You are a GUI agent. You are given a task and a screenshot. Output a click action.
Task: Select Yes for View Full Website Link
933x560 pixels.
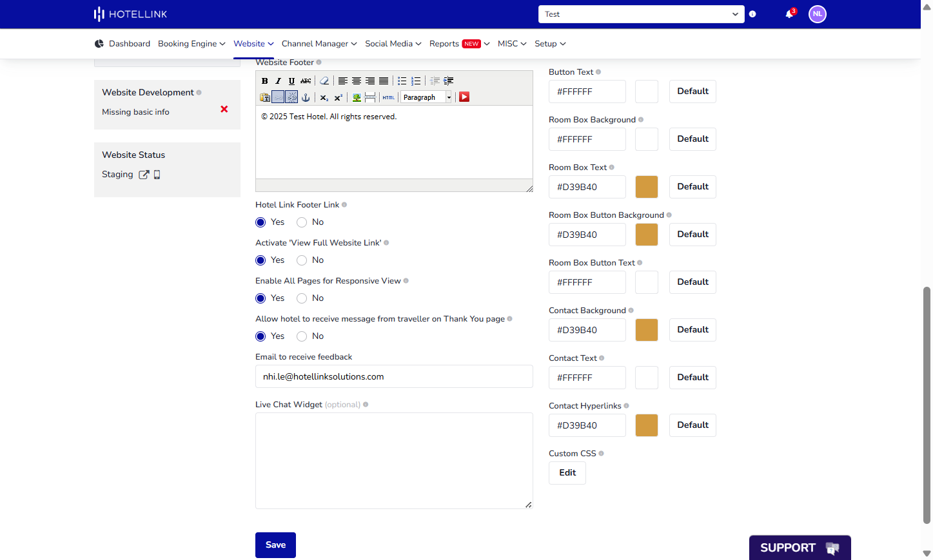260,260
